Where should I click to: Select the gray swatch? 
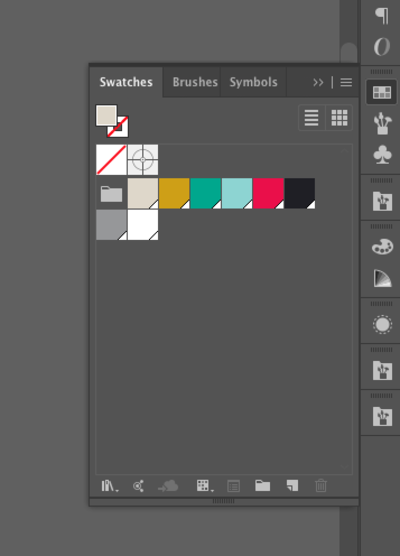(x=111, y=225)
